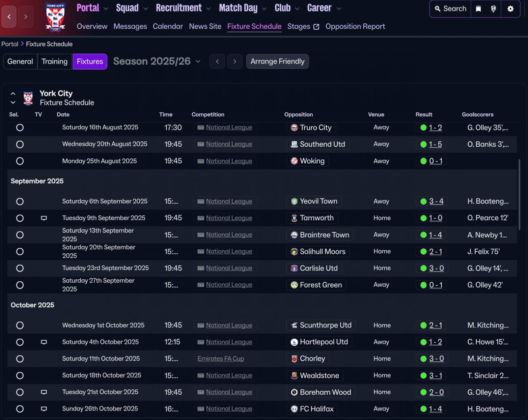
Task: Open the Season 2025/26 dropdown
Action: [157, 61]
